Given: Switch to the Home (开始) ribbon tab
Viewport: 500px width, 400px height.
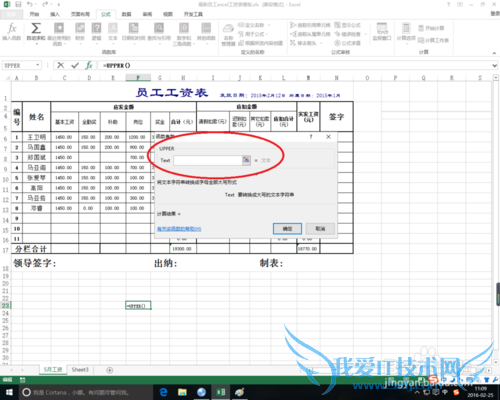Looking at the screenshot, I should (x=34, y=14).
